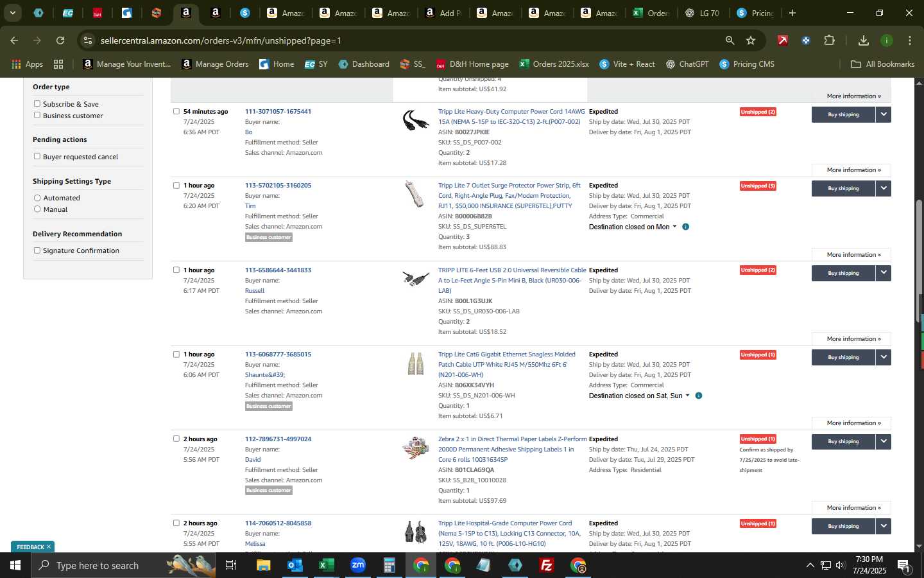Open the tab search dropdown arrow
The width and height of the screenshot is (924, 578).
tap(12, 13)
